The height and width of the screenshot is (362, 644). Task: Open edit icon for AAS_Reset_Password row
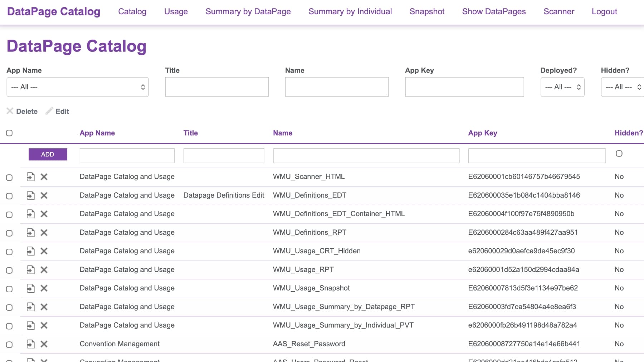click(x=31, y=344)
